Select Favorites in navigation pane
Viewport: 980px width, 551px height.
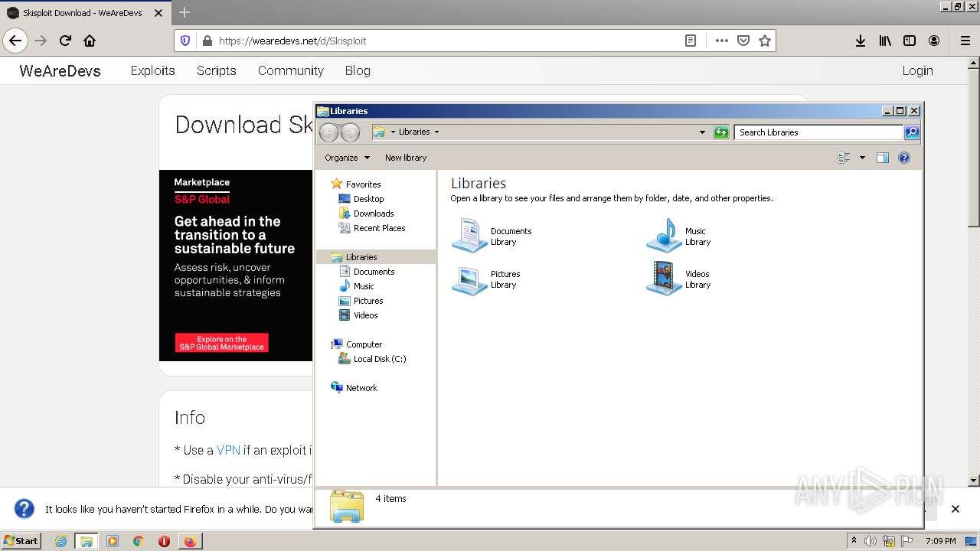pyautogui.click(x=363, y=184)
